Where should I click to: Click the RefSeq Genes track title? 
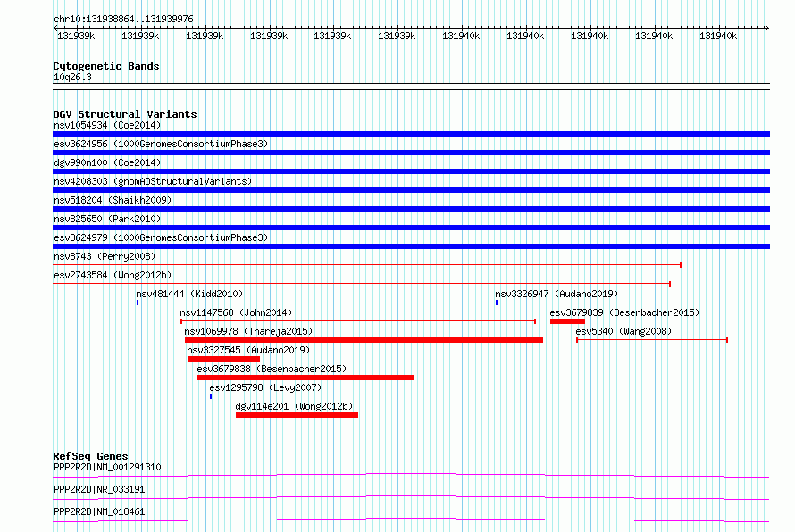point(90,456)
